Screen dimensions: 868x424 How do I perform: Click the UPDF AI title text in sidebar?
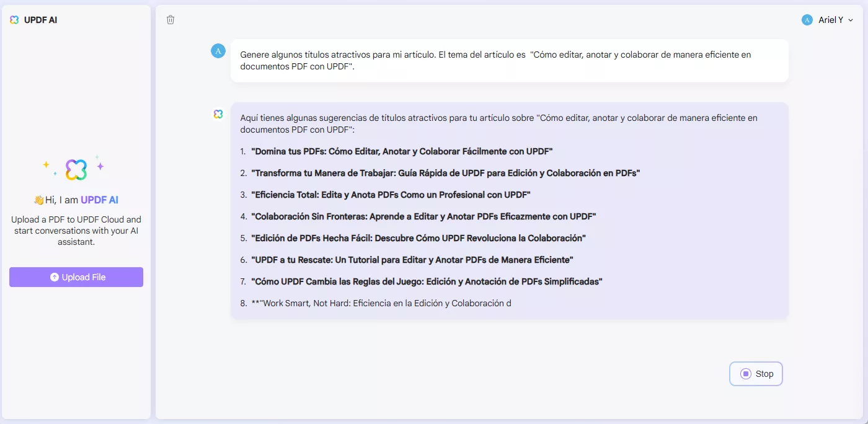click(41, 20)
